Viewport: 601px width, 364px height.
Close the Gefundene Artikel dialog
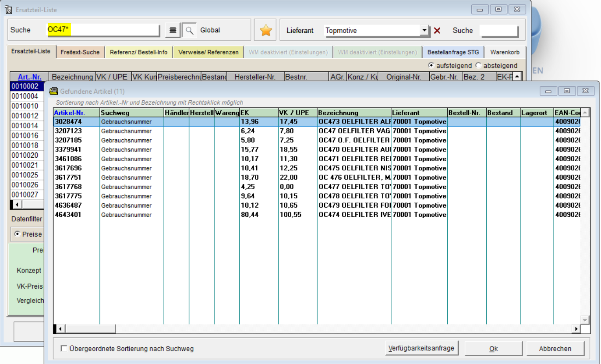click(585, 91)
